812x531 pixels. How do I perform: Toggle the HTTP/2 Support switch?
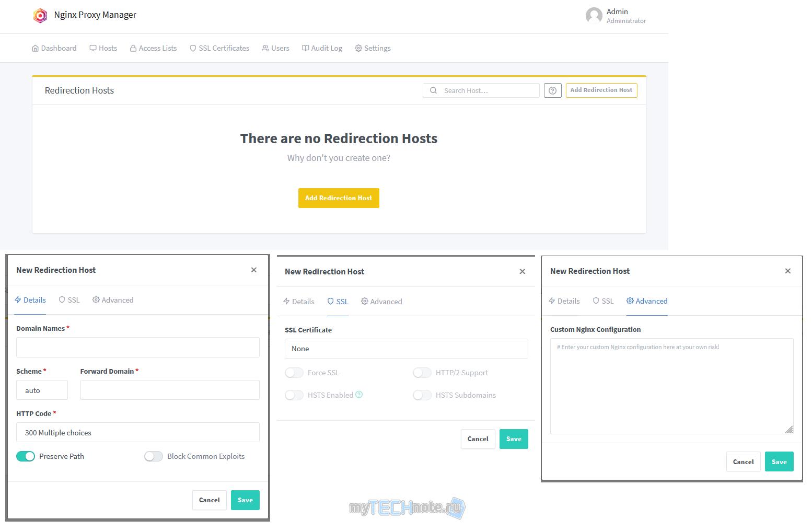coord(422,373)
